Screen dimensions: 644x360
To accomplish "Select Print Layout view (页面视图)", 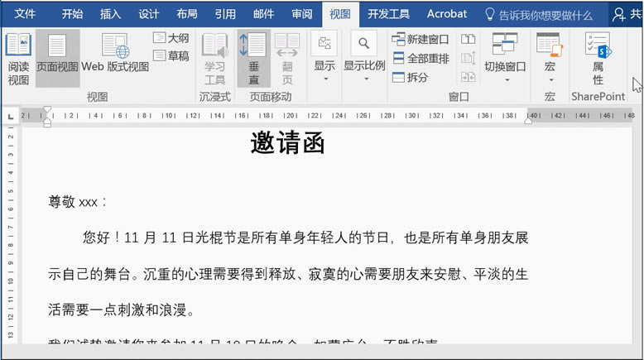I will pyautogui.click(x=57, y=58).
